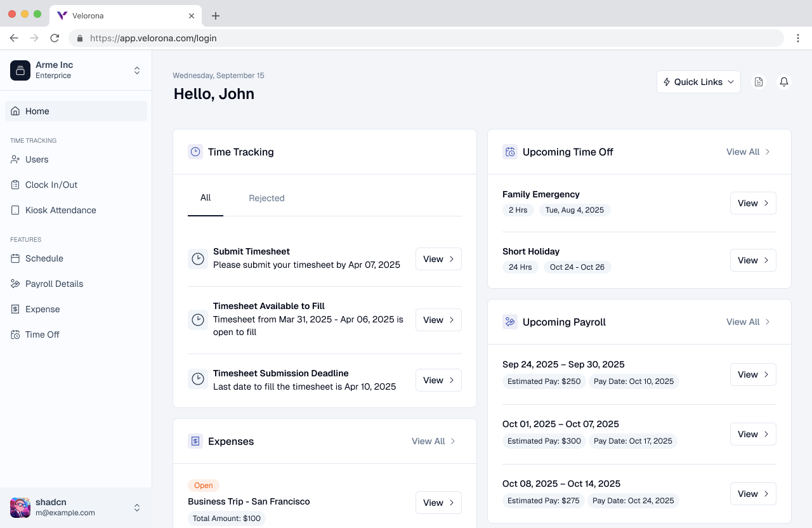Go to Payroll Details in sidebar
The height and width of the screenshot is (528, 812).
(x=54, y=284)
